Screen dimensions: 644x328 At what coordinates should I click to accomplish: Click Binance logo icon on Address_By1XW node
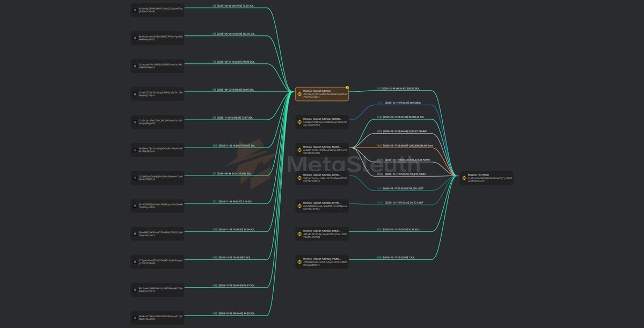pos(299,206)
